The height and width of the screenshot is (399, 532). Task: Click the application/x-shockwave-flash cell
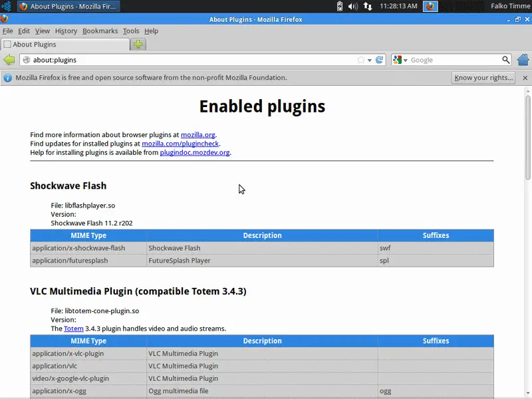[x=88, y=248]
